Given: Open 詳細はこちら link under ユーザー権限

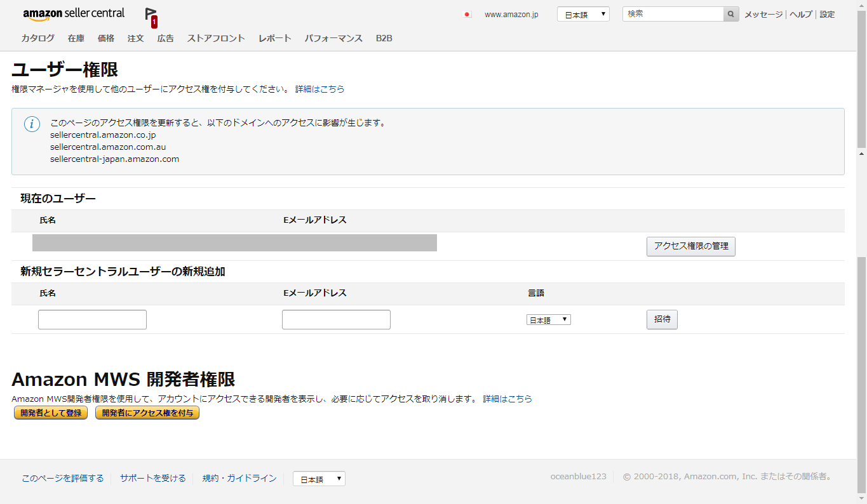Looking at the screenshot, I should coord(320,89).
